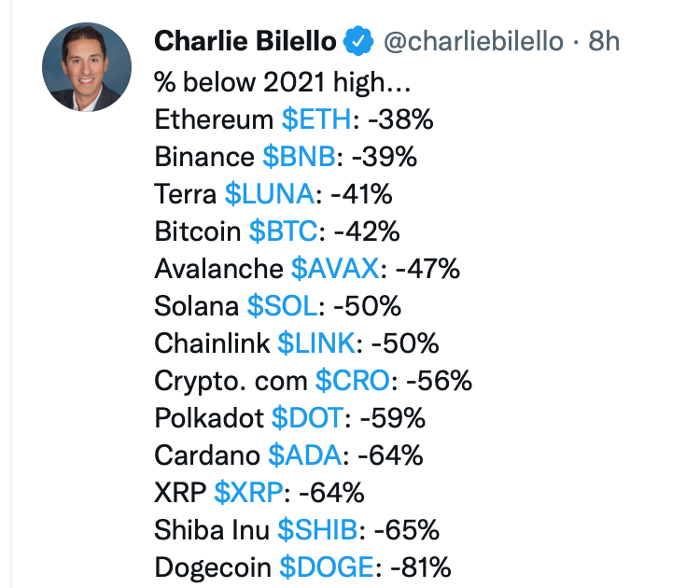Click the $SOL cashtag
The image size is (700, 588).
(282, 306)
